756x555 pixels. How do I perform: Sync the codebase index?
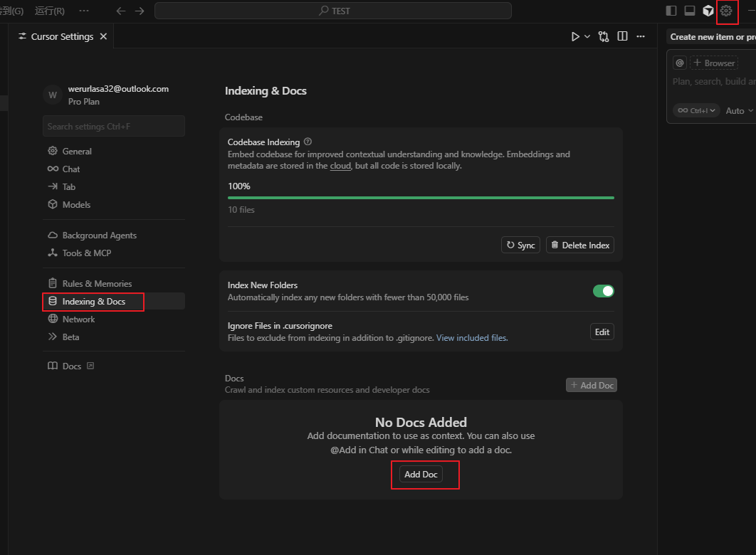[520, 245]
